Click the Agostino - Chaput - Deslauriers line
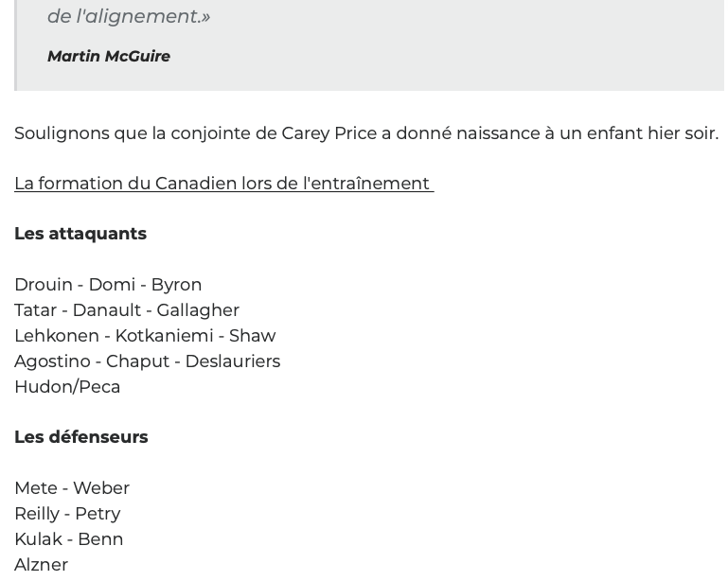Image resolution: width=728 pixels, height=581 pixels. pyautogui.click(x=147, y=361)
